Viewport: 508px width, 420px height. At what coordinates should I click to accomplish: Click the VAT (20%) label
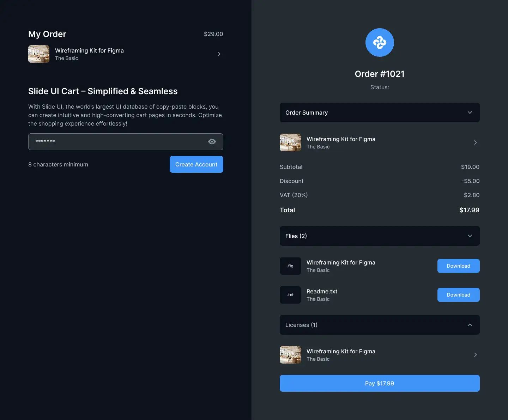point(294,195)
